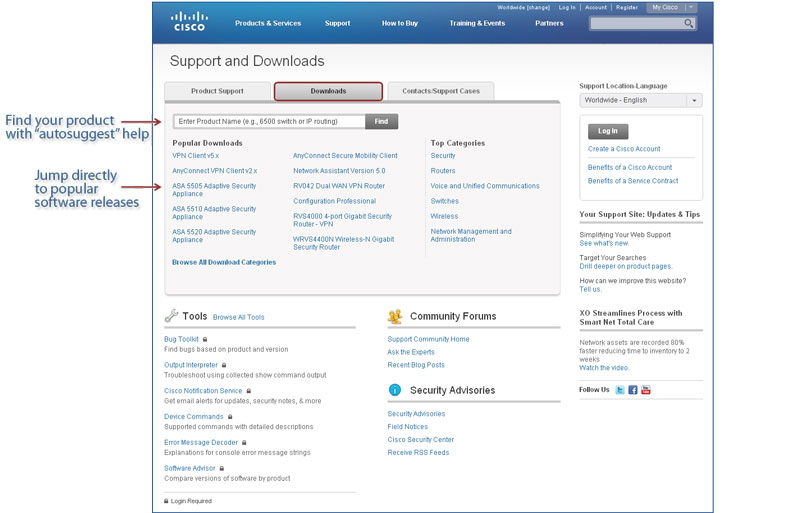Switch to the Product Support tab
Image resolution: width=800 pixels, height=513 pixels.
click(217, 91)
